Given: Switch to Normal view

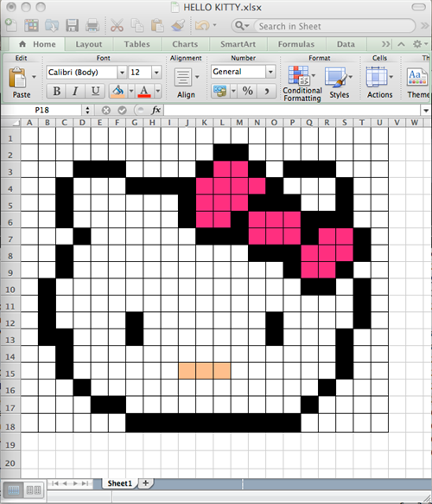Looking at the screenshot, I should pos(13,490).
